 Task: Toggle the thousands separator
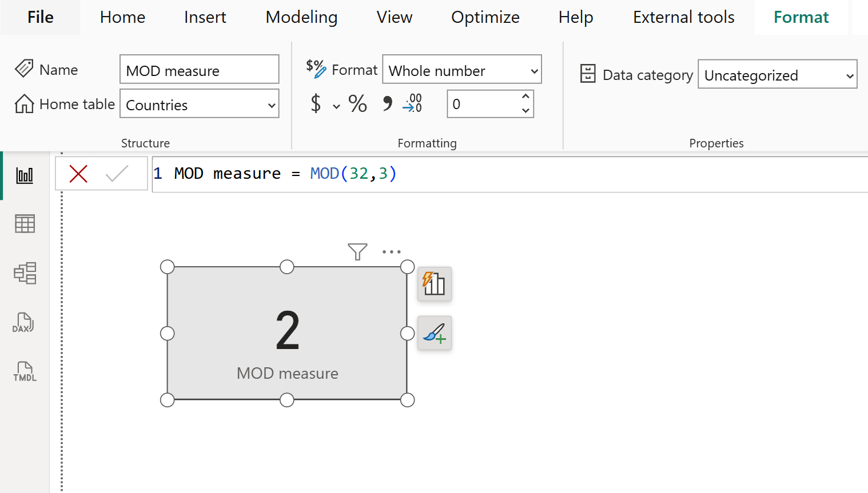coord(387,103)
